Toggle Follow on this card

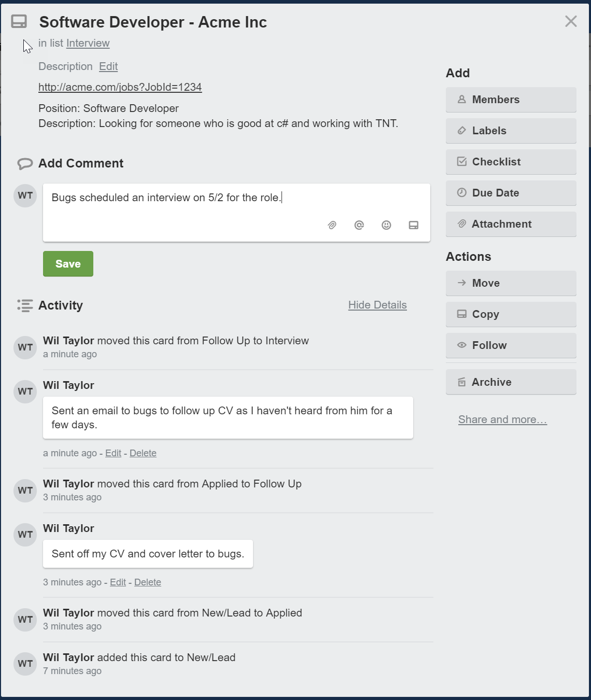(x=511, y=345)
